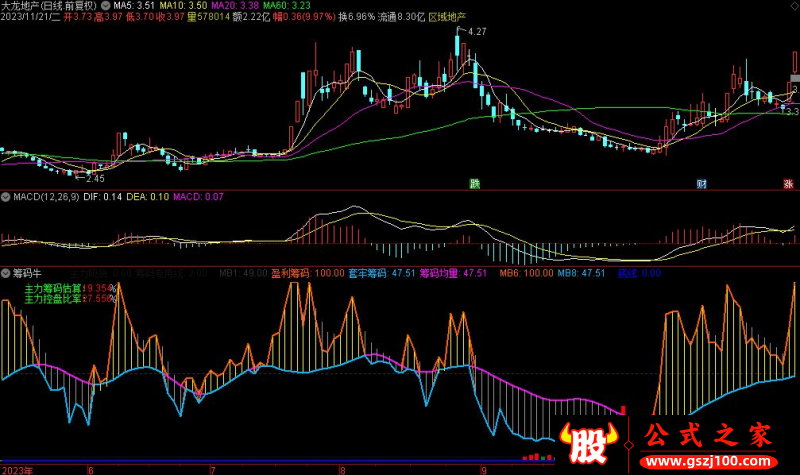The height and width of the screenshot is (475, 800).
Task: Close the 筹码牛 indicator panel
Action: tap(6, 272)
